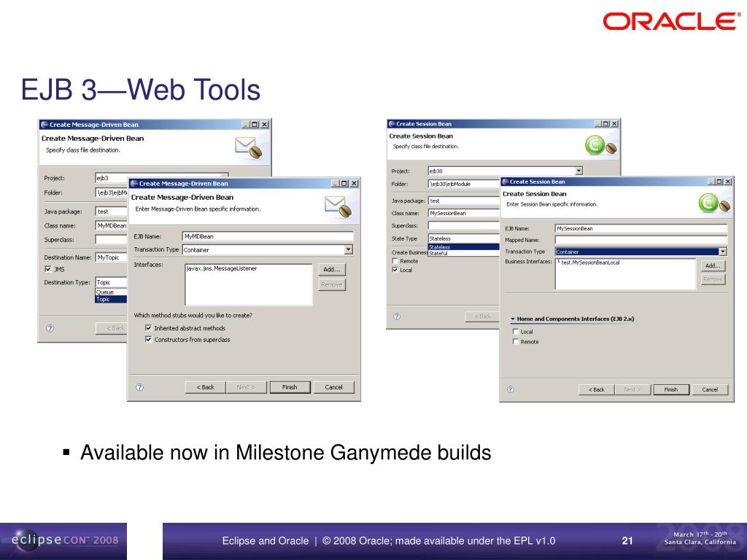Image resolution: width=747 pixels, height=560 pixels.
Task: Click envelope bean icon in front Message-Driven dialog
Action: pos(338,207)
